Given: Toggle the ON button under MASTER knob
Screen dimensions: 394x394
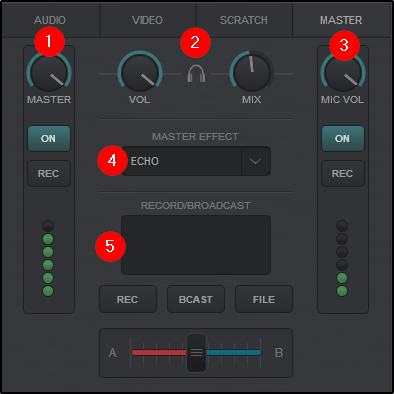Looking at the screenshot, I should pos(49,138).
